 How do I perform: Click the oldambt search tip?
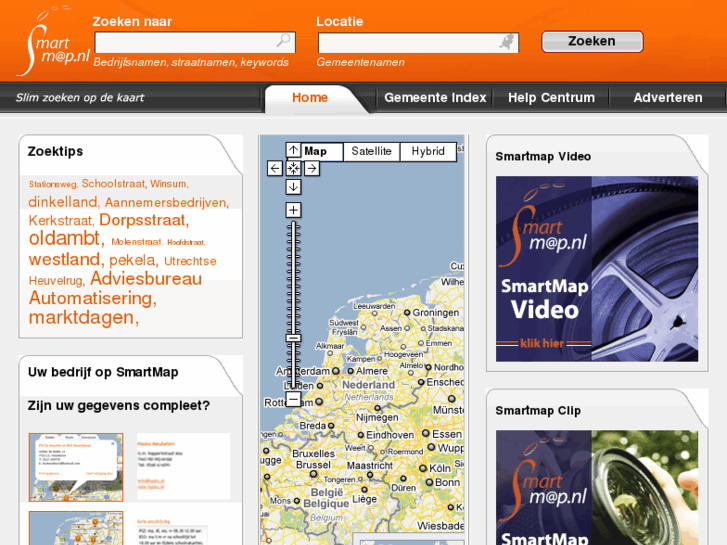click(66, 238)
